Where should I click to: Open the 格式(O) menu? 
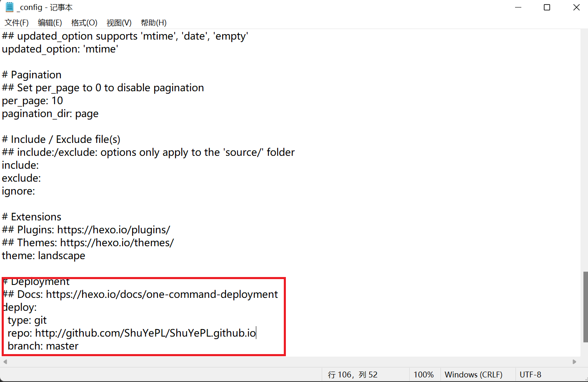coord(84,23)
